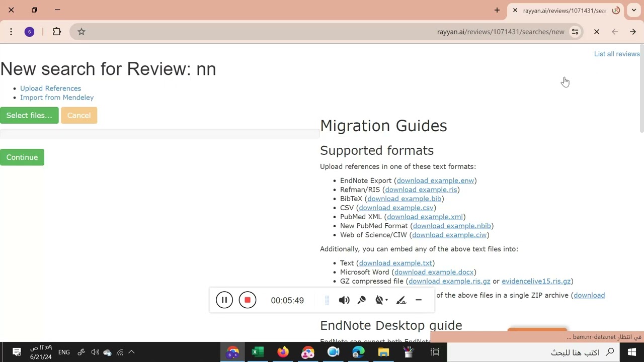Show hidden system tray icons
This screenshot has height=362, width=644.
pos(131,352)
